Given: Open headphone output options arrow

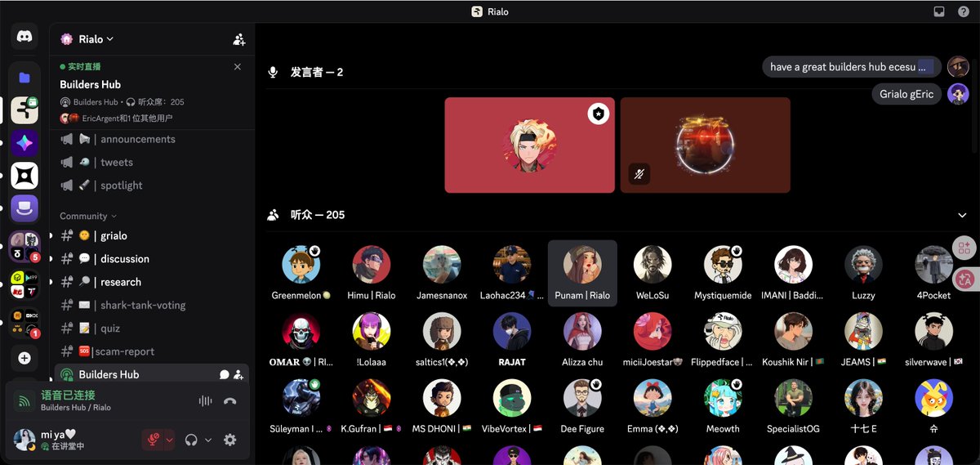Looking at the screenshot, I should (x=208, y=440).
